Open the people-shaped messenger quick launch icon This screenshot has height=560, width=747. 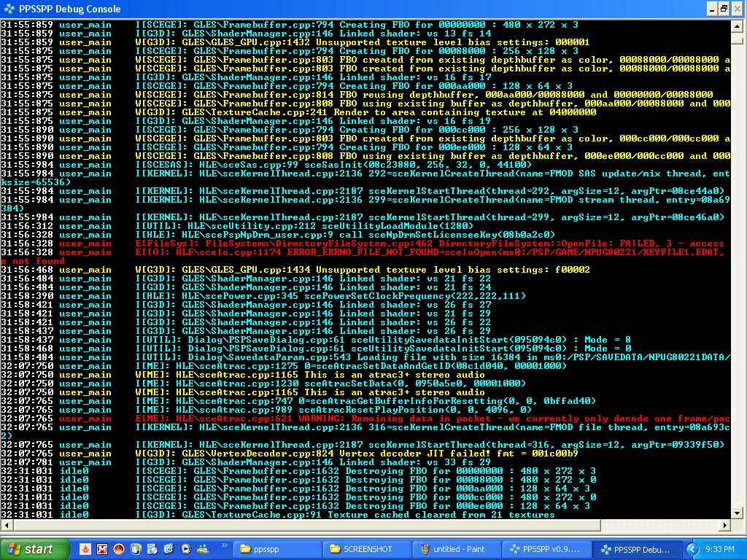(x=202, y=549)
